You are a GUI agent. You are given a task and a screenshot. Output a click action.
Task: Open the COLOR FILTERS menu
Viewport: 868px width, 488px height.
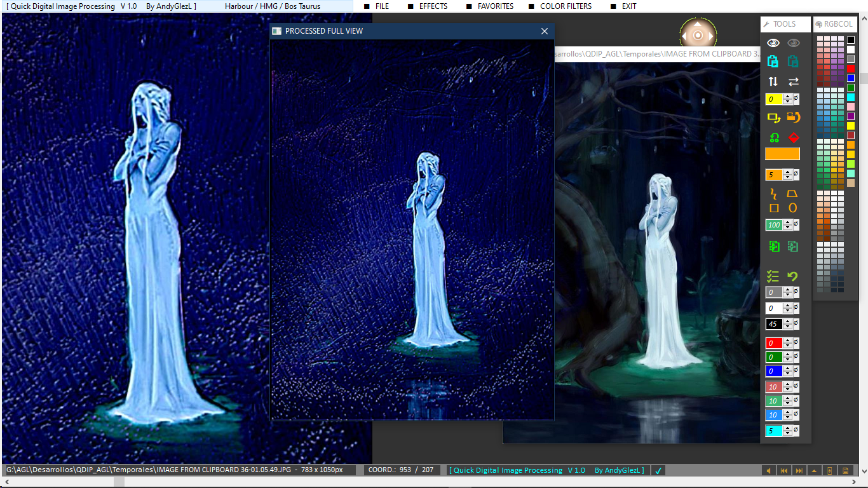(x=566, y=6)
